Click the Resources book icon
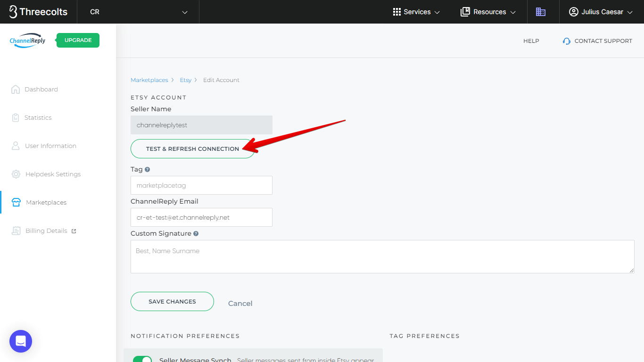644x362 pixels. 465,12
